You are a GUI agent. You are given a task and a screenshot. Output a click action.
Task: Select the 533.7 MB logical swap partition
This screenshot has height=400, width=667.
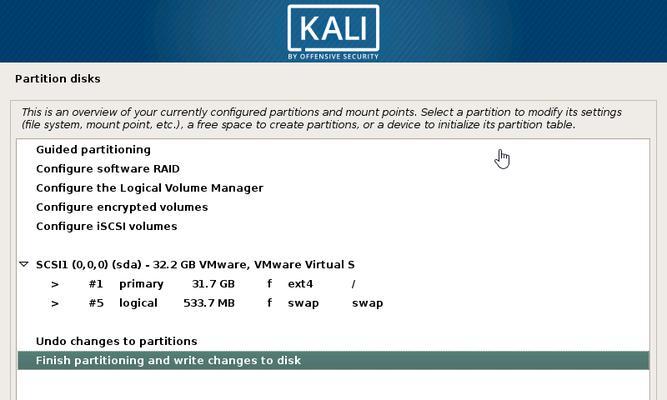tap(334, 303)
